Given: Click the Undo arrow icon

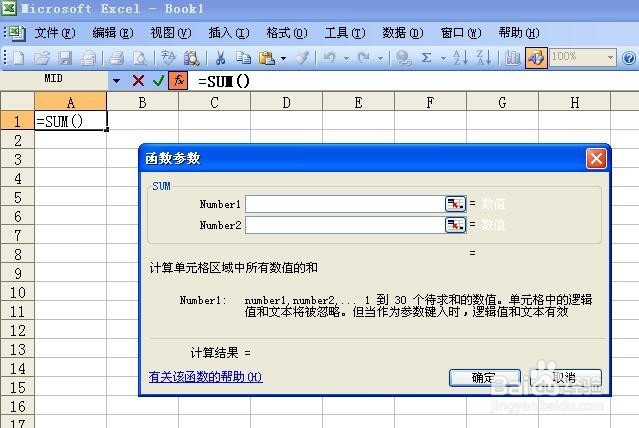Looking at the screenshot, I should click(329, 58).
